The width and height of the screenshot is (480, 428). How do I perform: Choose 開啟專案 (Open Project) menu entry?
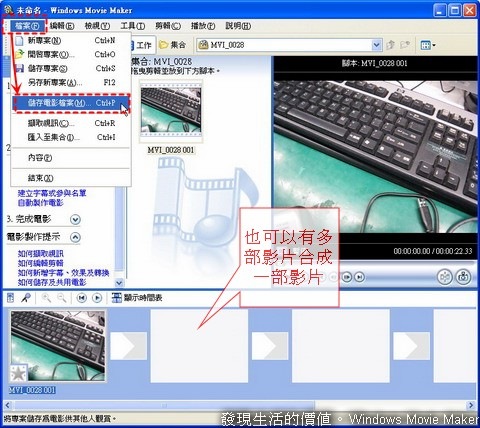[x=71, y=54]
